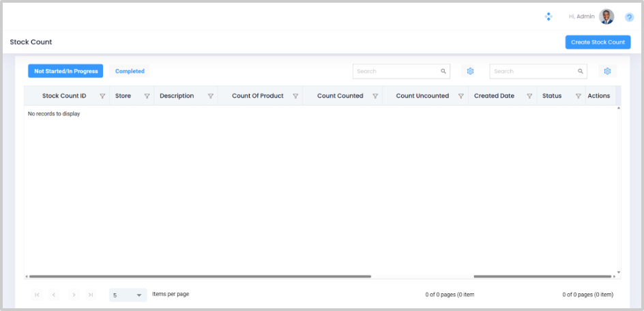Select the Not Started/In Progress tab
The height and width of the screenshot is (311, 644).
(x=65, y=71)
